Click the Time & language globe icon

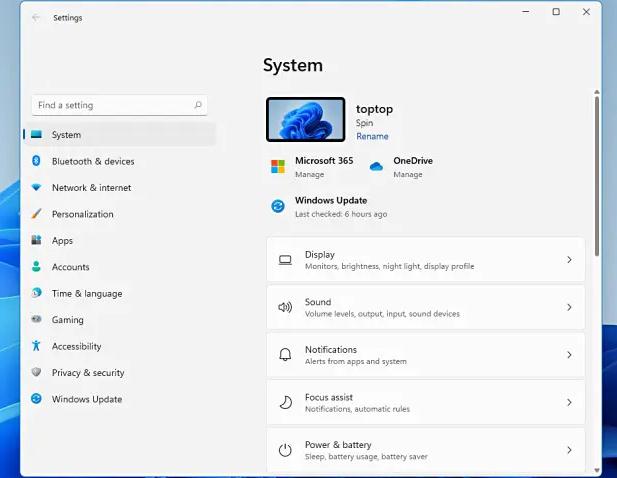click(x=36, y=293)
